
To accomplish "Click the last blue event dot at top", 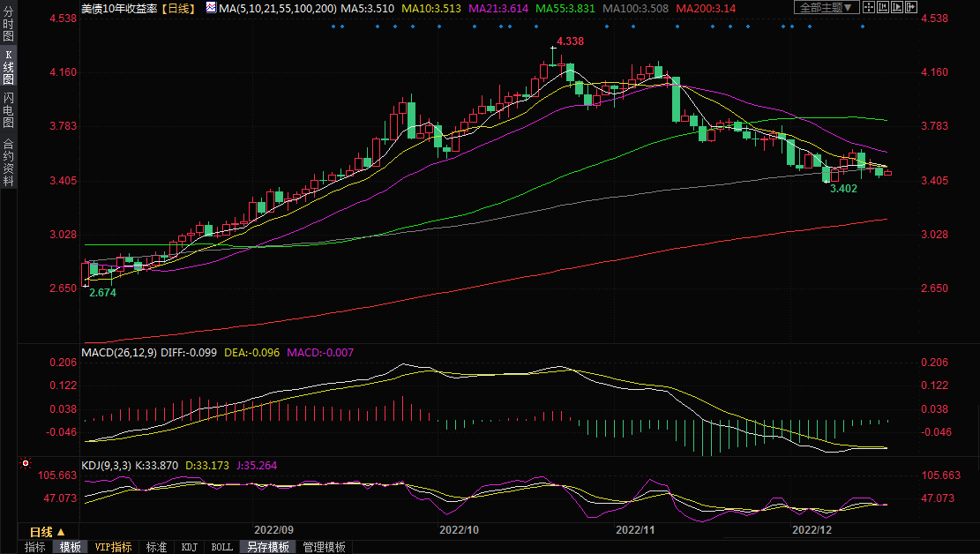I will click(x=863, y=26).
